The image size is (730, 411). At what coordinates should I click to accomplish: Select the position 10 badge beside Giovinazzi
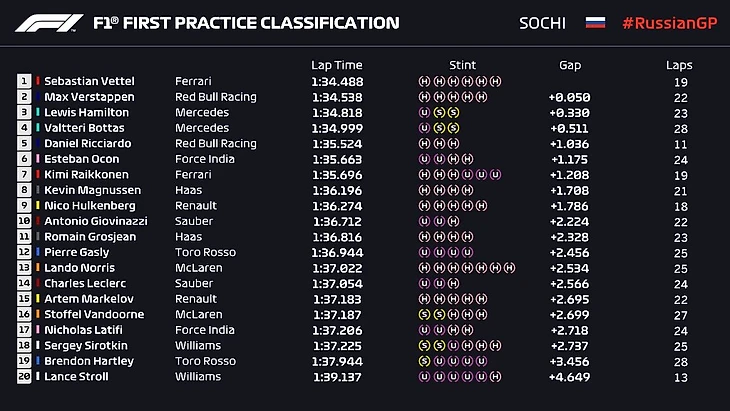[x=24, y=221]
